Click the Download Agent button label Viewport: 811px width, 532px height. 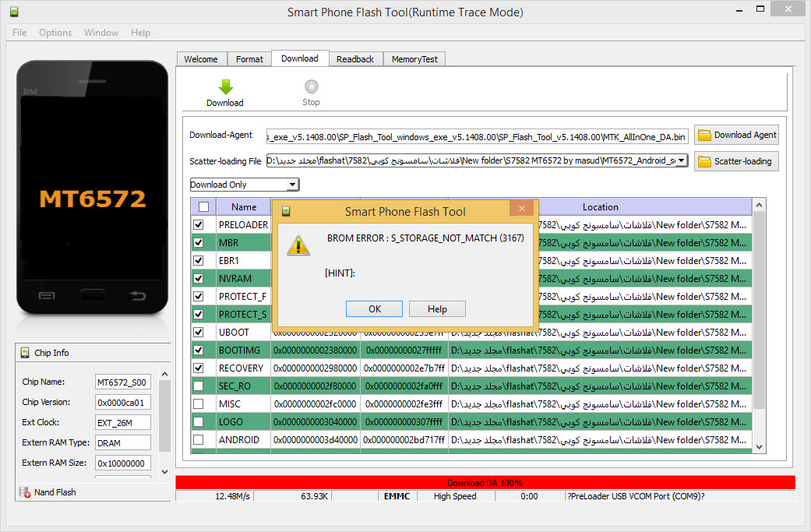coord(746,135)
